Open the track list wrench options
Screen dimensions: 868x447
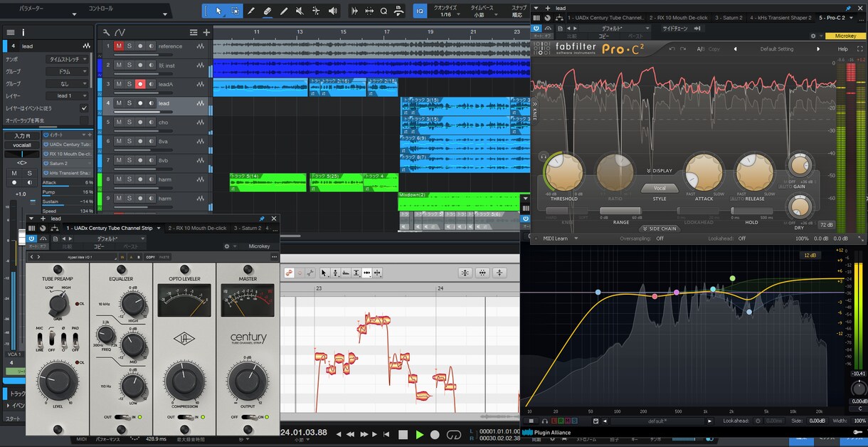point(107,32)
